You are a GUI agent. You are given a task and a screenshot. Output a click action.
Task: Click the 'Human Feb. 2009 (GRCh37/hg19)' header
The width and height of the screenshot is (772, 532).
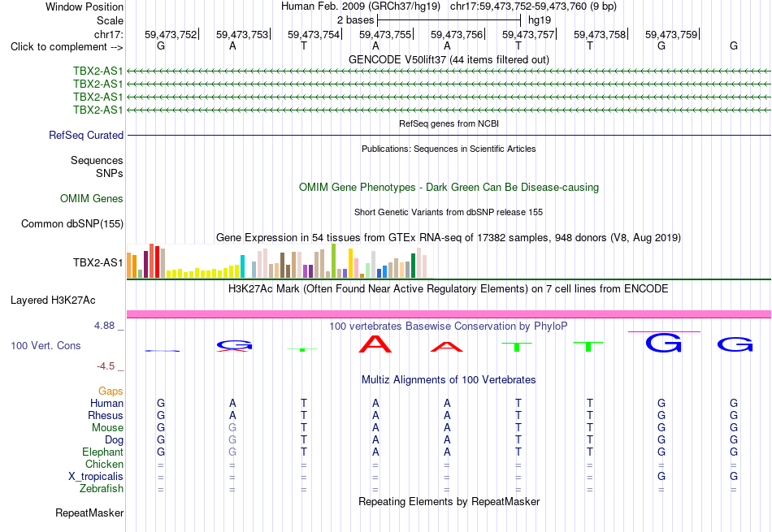coord(362,6)
